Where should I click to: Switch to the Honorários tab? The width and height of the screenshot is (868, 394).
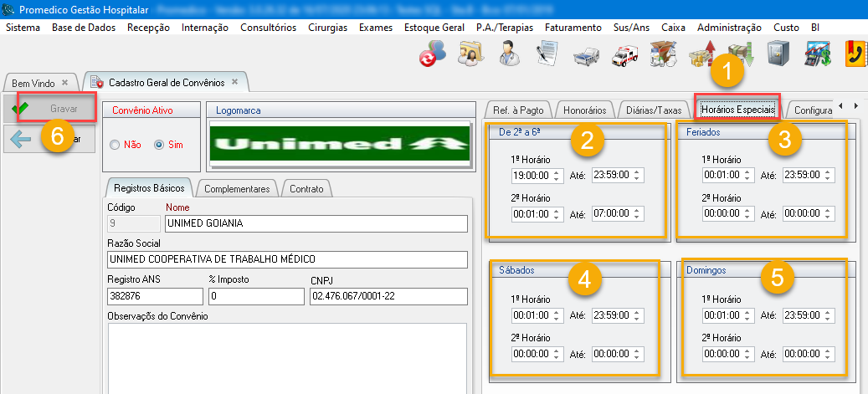coord(584,110)
